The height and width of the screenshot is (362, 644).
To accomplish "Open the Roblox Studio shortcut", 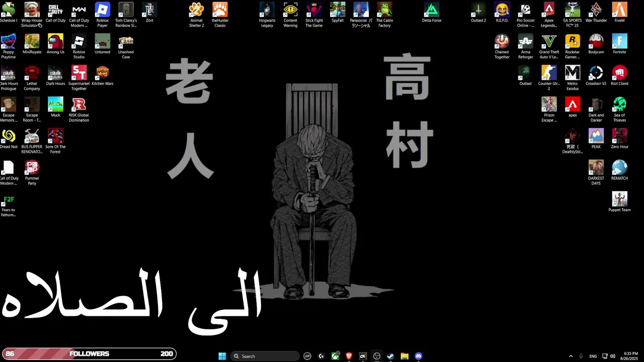I will [79, 46].
